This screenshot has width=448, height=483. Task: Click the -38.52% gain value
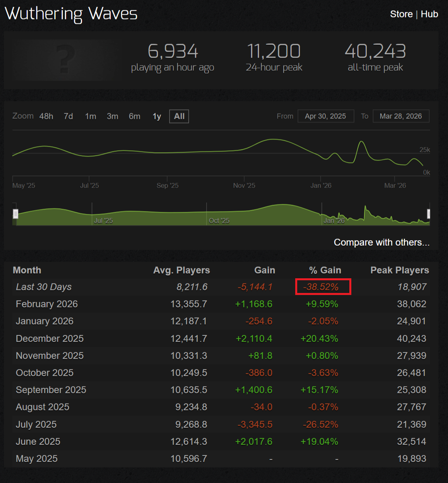pos(321,287)
